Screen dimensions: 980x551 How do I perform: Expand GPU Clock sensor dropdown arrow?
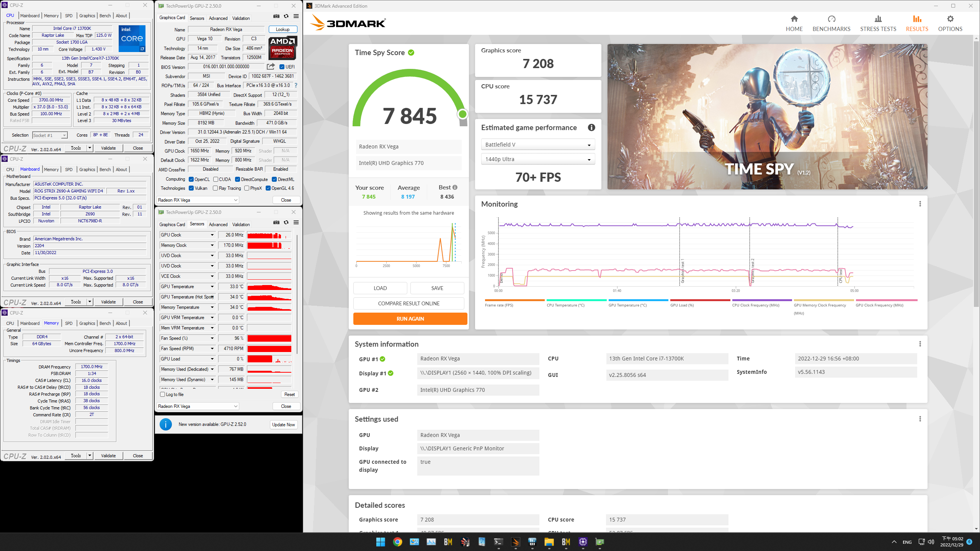212,235
